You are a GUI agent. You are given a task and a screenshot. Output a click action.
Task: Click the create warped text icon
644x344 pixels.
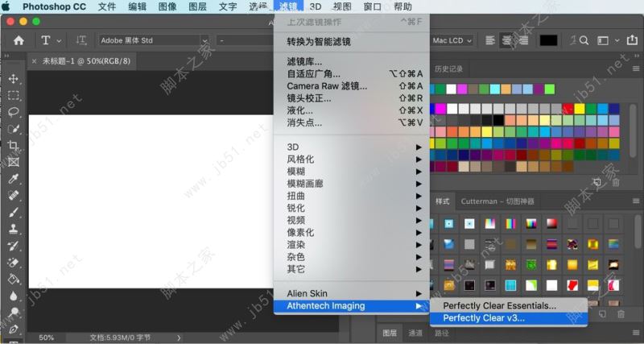[573, 40]
